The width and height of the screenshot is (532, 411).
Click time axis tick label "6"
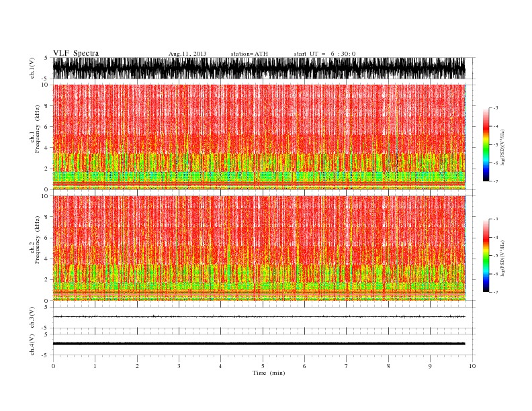(x=304, y=366)
